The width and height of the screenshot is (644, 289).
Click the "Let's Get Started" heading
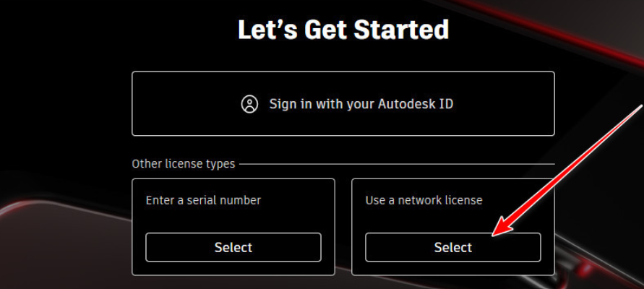pos(343,30)
